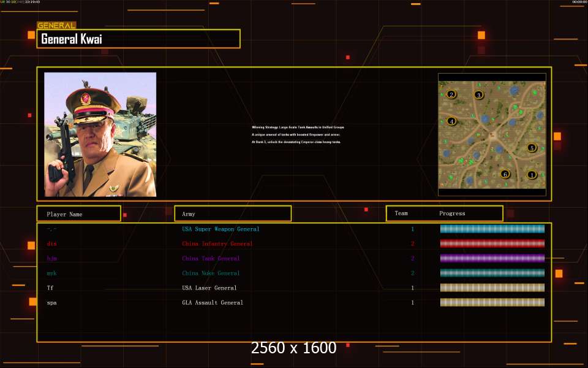
Task: Click start position marker 5 on minimap
Action: point(532,148)
